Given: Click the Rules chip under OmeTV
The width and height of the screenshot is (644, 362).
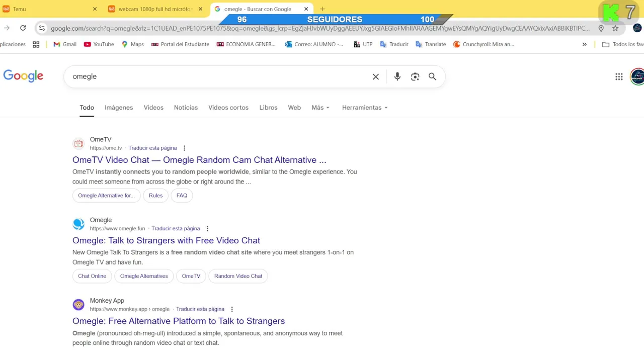Looking at the screenshot, I should (x=155, y=196).
